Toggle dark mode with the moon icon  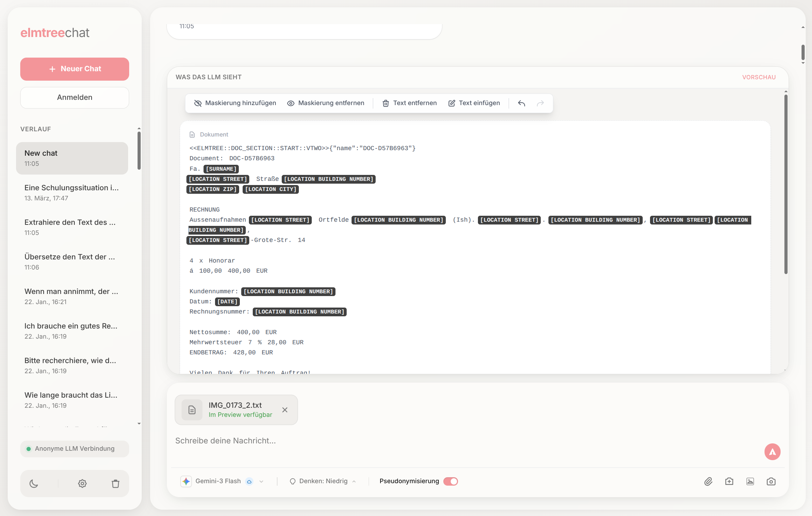point(34,484)
